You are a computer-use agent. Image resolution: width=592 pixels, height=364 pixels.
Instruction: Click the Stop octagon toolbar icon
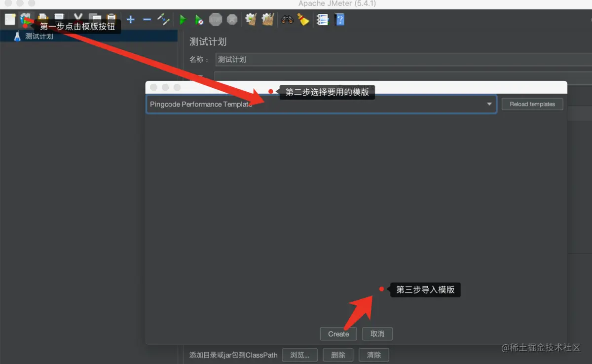[216, 20]
